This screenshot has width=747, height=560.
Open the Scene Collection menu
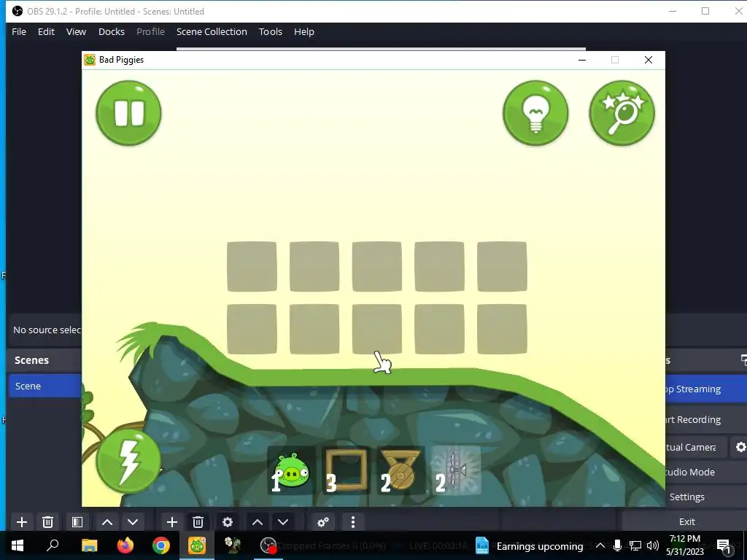[x=212, y=31]
